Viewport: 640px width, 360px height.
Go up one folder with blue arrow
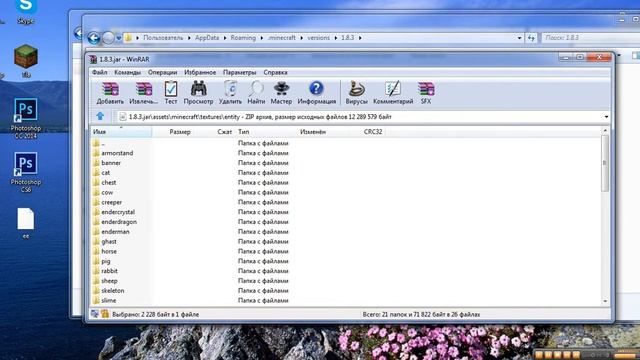point(100,116)
